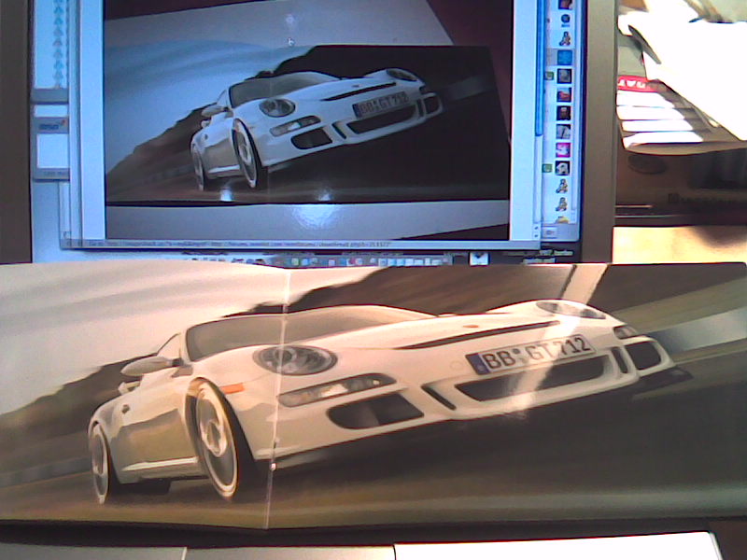Click the green status icon beside the upper dark avatar
This screenshot has height=560, width=747.
pyautogui.click(x=549, y=76)
